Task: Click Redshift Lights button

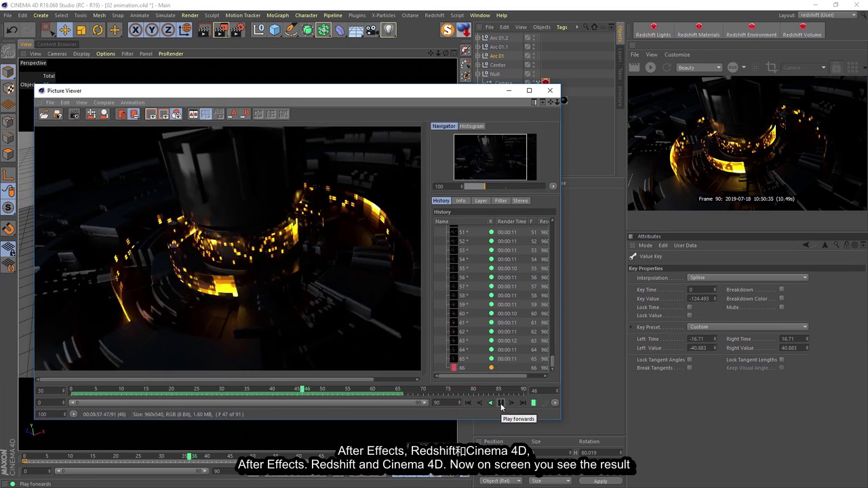Action: point(654,30)
